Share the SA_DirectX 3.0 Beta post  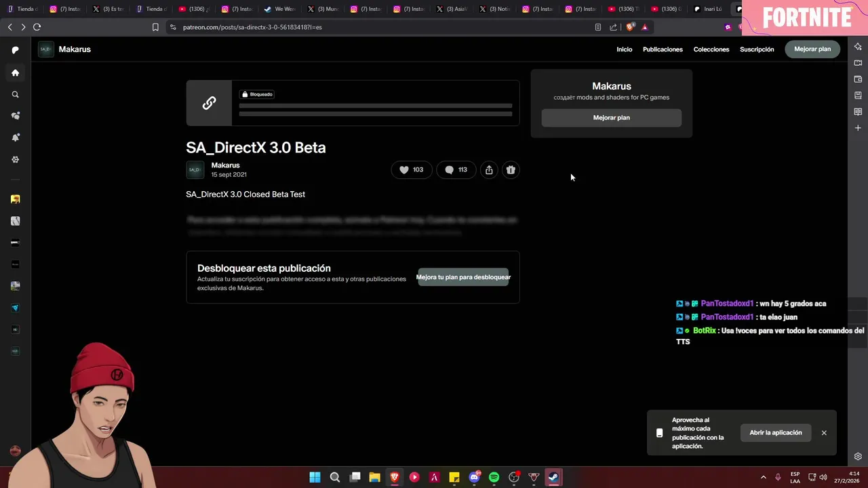[x=489, y=170]
